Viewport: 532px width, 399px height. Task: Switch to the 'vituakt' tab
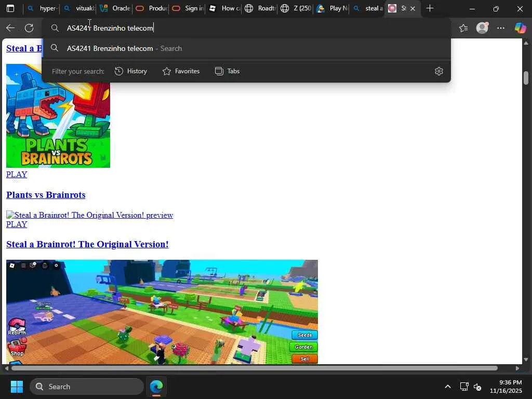pyautogui.click(x=78, y=8)
